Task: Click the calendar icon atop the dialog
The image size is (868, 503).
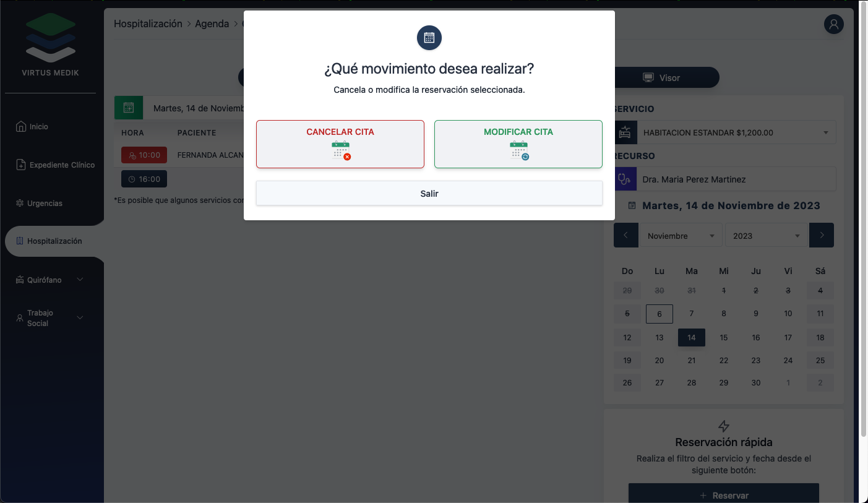Action: pos(429,38)
